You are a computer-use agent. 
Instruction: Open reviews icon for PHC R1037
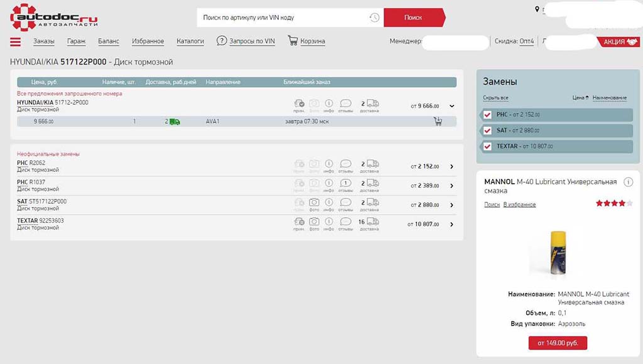pyautogui.click(x=345, y=183)
